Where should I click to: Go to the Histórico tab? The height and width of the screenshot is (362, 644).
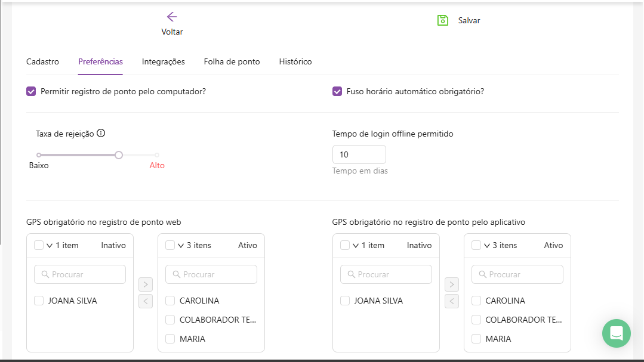coord(295,61)
